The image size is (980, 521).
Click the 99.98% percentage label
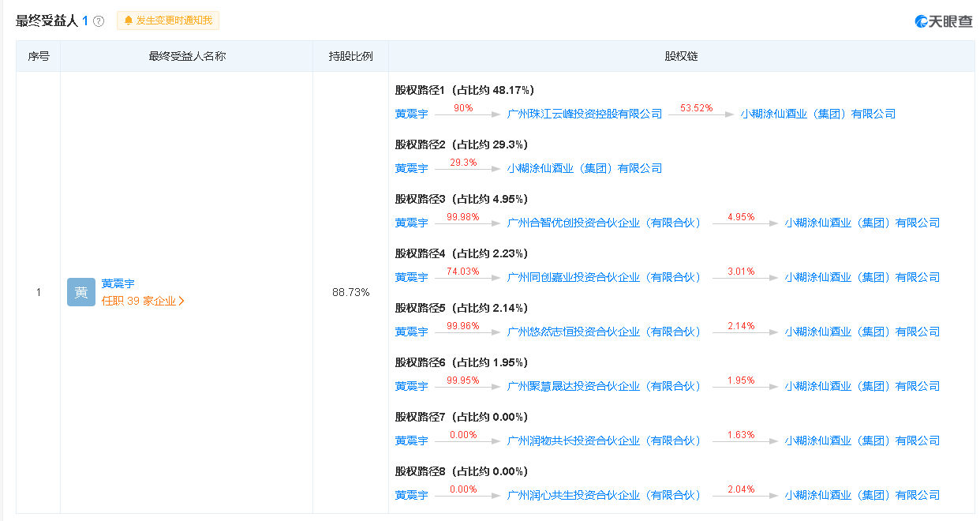point(463,216)
